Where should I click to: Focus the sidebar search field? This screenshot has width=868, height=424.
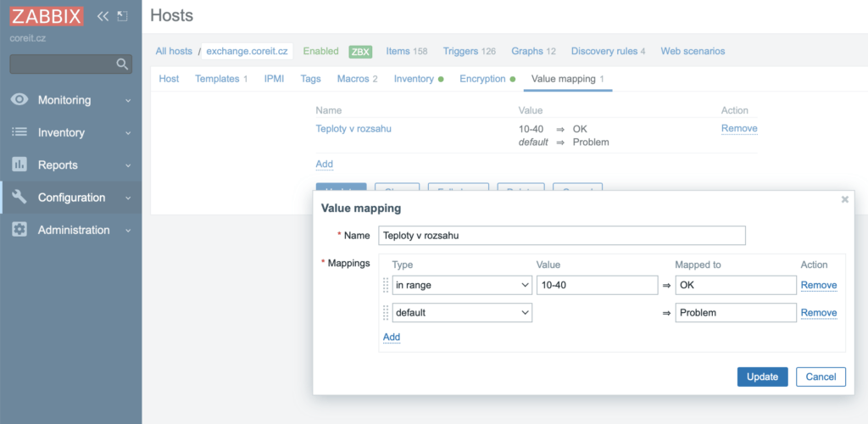coord(71,64)
